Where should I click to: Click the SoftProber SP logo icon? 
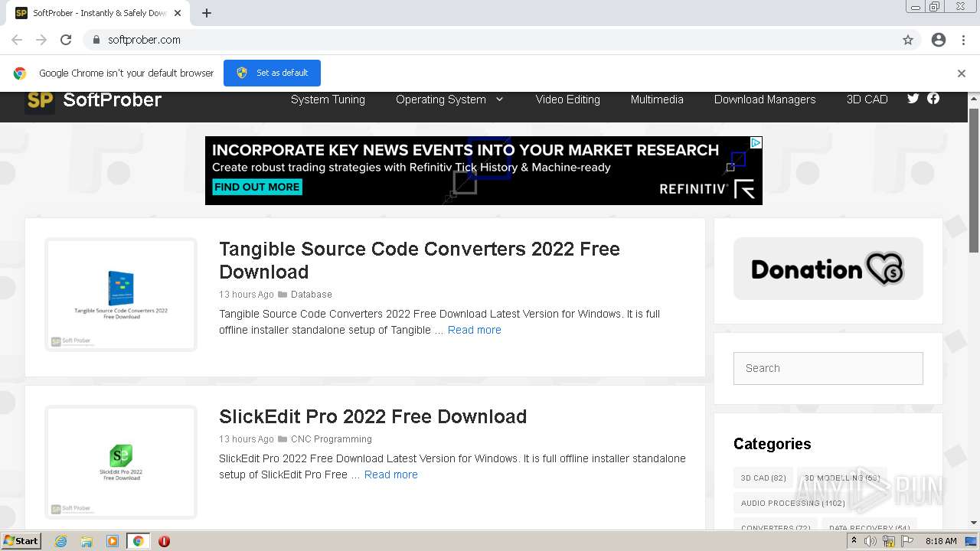click(x=39, y=101)
